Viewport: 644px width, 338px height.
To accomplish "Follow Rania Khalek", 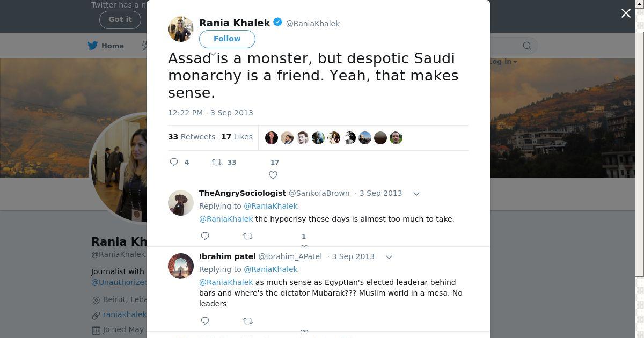I will 227,39.
